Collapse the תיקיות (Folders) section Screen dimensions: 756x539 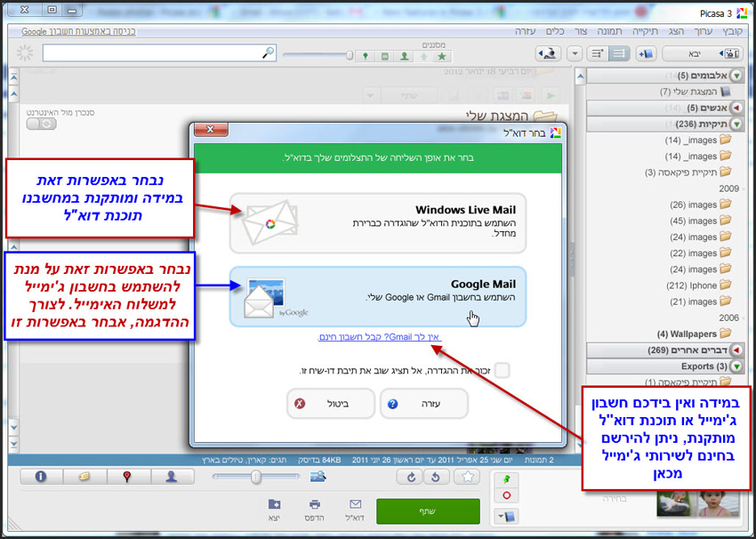pos(736,124)
